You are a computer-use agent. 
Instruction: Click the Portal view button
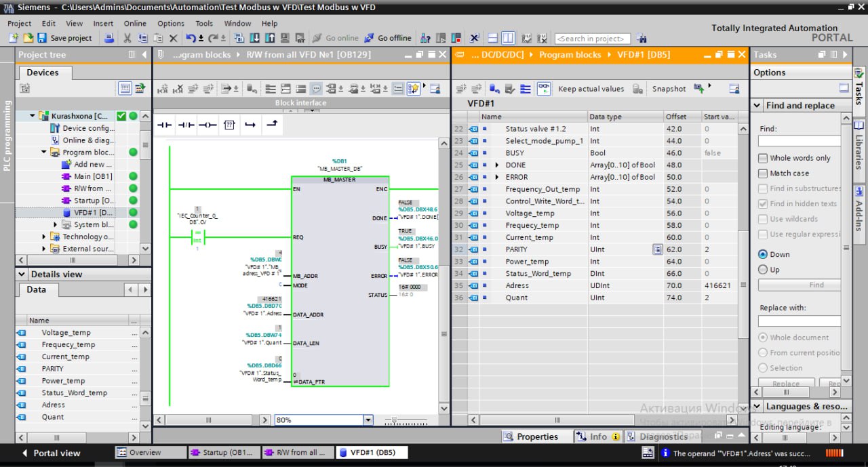coord(51,453)
